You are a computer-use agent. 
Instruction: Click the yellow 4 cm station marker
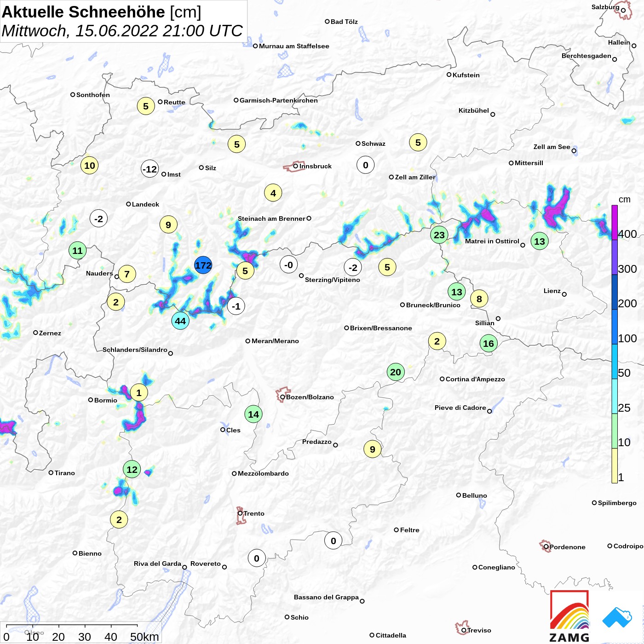point(273,193)
